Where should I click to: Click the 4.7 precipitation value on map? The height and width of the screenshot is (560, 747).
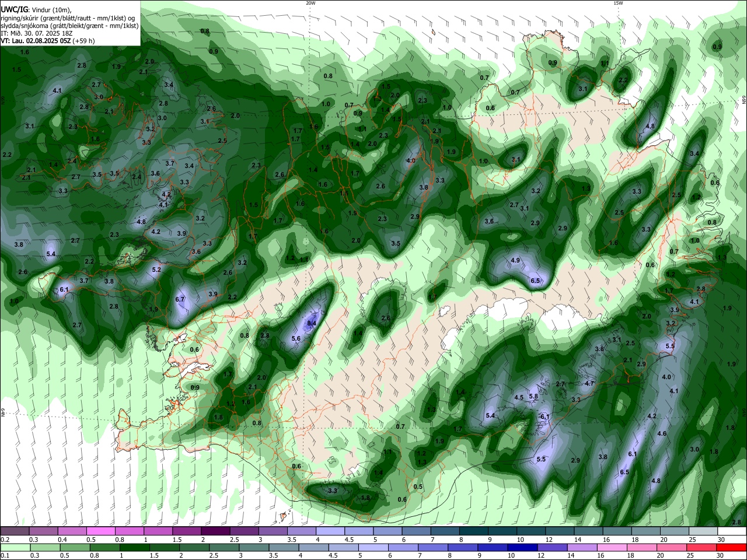[x=589, y=383]
